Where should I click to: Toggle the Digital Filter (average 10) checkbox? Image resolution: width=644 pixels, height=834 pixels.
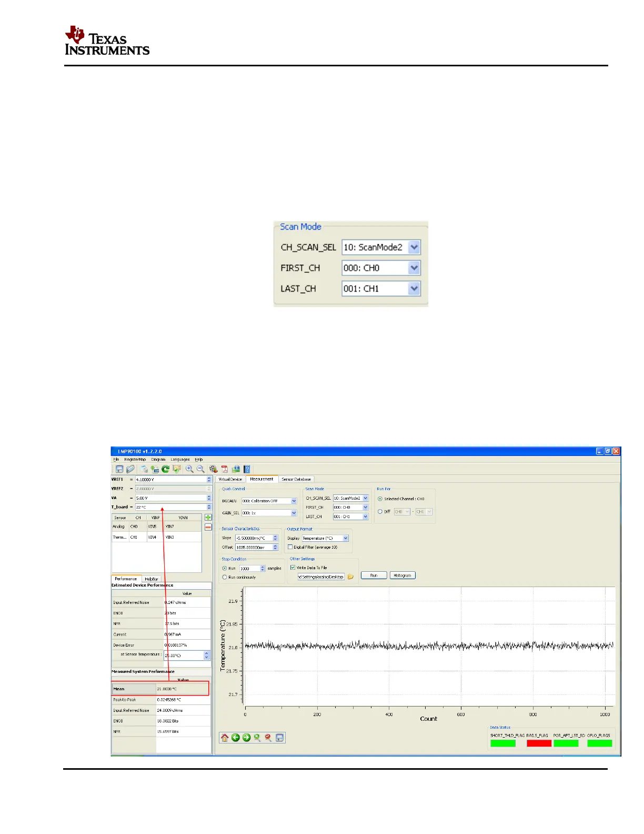290,547
